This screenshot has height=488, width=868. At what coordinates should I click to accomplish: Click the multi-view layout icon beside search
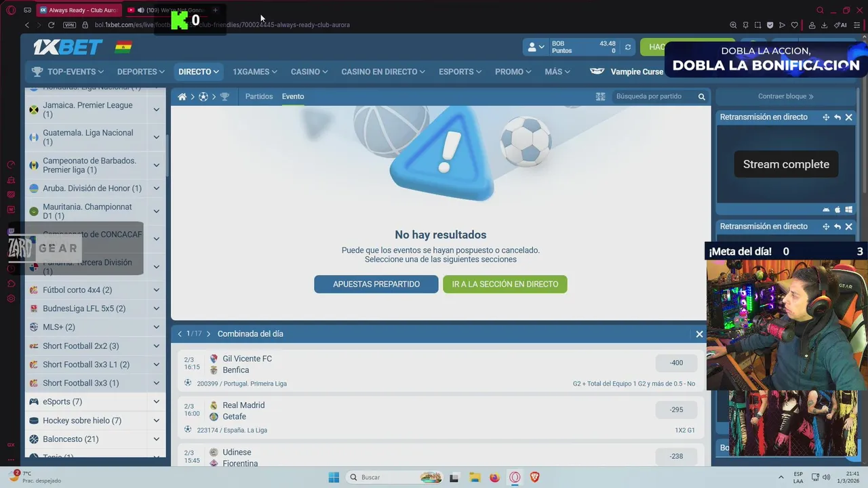(600, 97)
